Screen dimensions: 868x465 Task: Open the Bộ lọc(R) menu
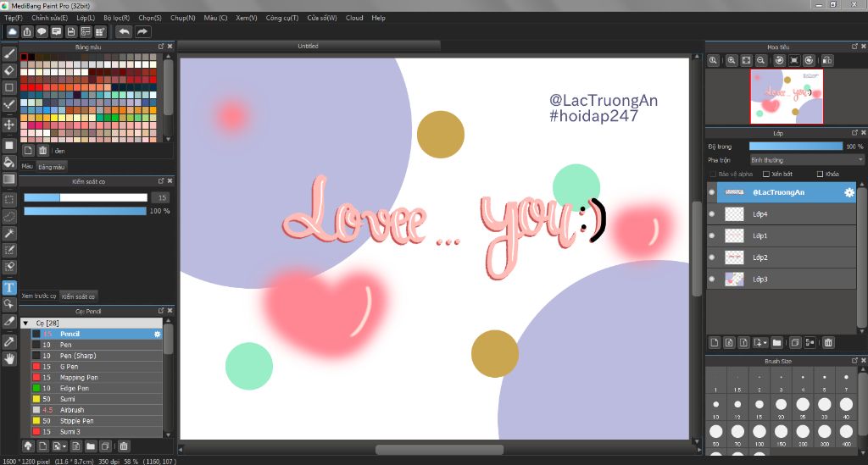coord(116,18)
